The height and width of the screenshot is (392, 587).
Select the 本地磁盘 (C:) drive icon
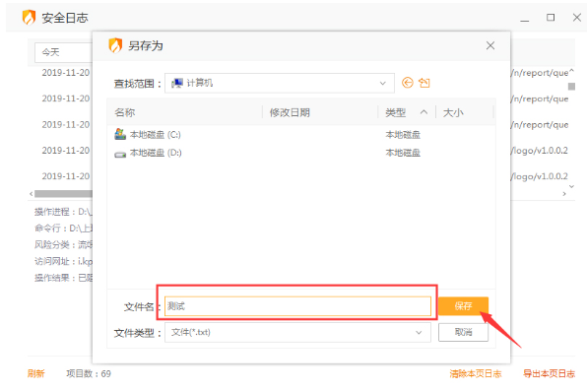(x=120, y=134)
